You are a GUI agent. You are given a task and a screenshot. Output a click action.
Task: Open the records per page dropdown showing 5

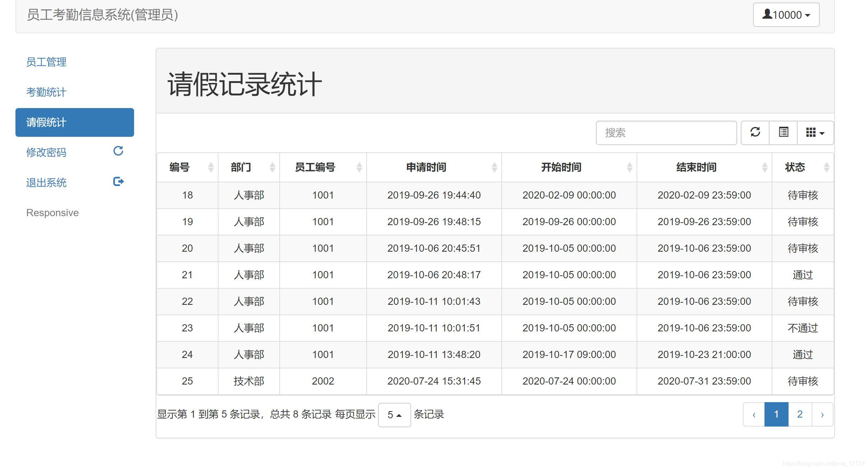[394, 415]
